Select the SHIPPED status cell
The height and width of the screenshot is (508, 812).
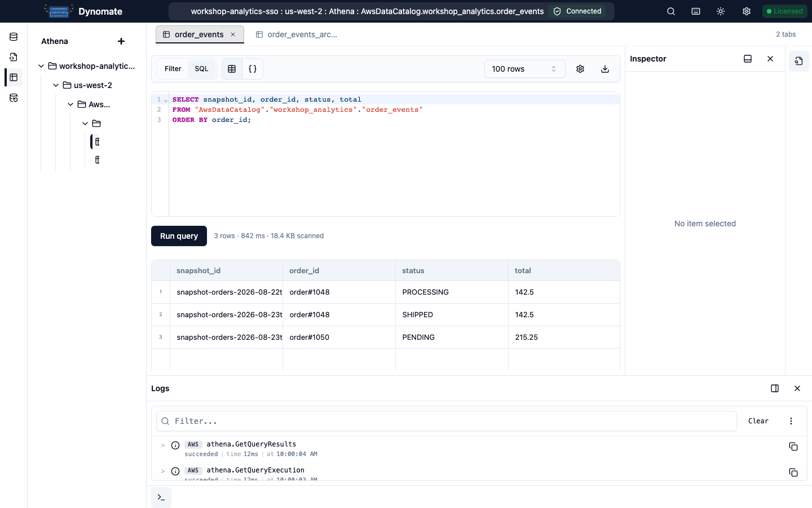pyautogui.click(x=452, y=314)
